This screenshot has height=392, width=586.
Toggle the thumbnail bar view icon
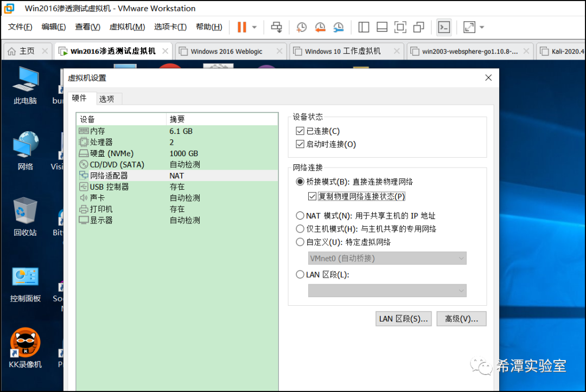point(382,27)
